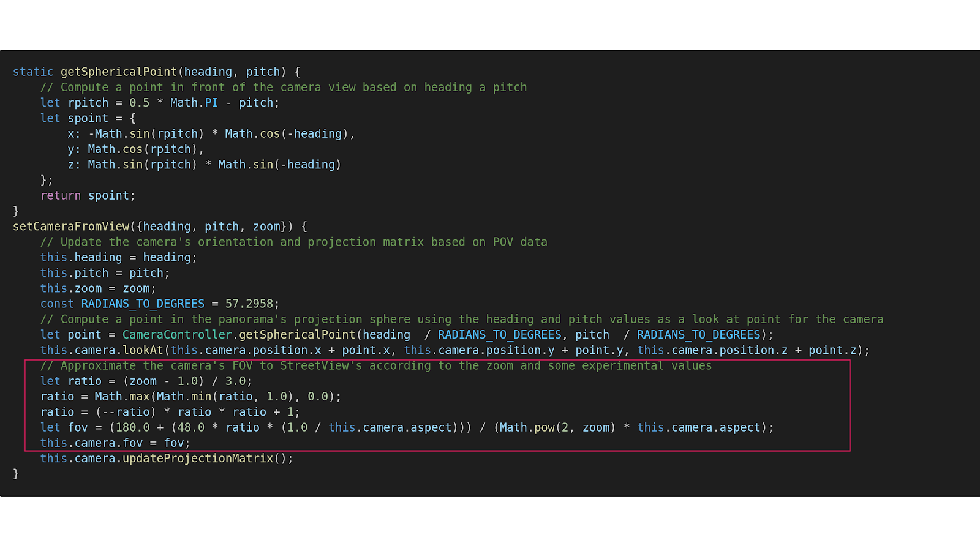The height and width of the screenshot is (551, 980).
Task: Click Math.PI in the rpitch line
Action: tap(194, 103)
